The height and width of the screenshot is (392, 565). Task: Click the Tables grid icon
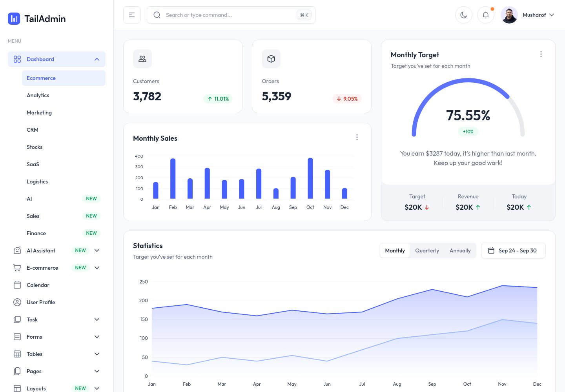17,354
